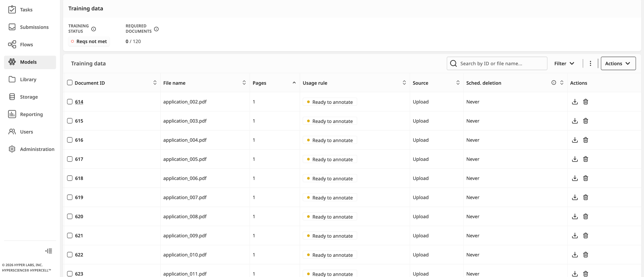
Task: Open document 614 link
Action: pyautogui.click(x=79, y=102)
